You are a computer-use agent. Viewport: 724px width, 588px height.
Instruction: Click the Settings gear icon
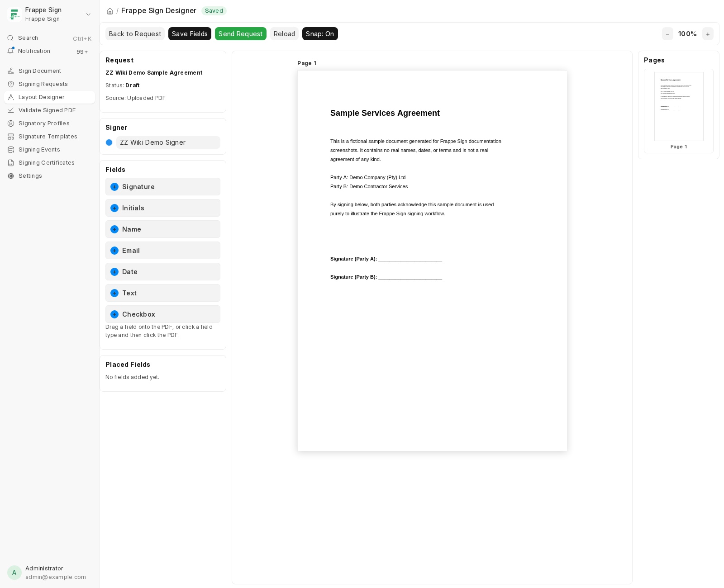[x=11, y=176]
